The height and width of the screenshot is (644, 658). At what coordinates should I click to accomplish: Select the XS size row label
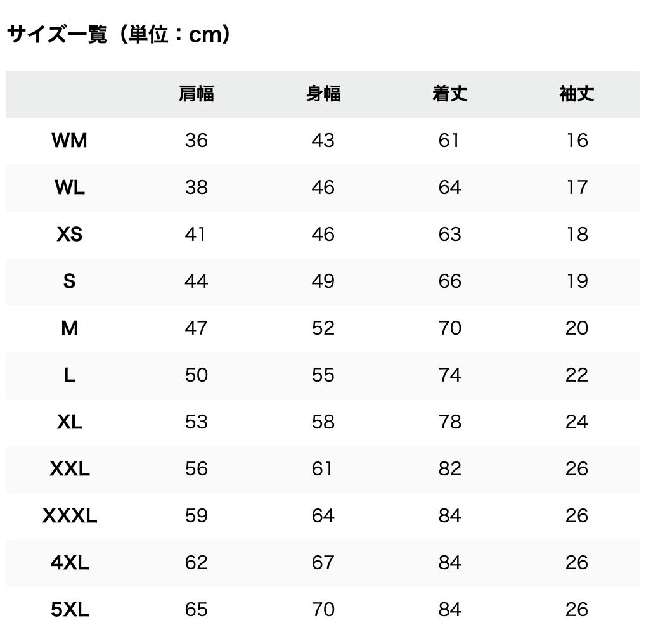(x=70, y=235)
